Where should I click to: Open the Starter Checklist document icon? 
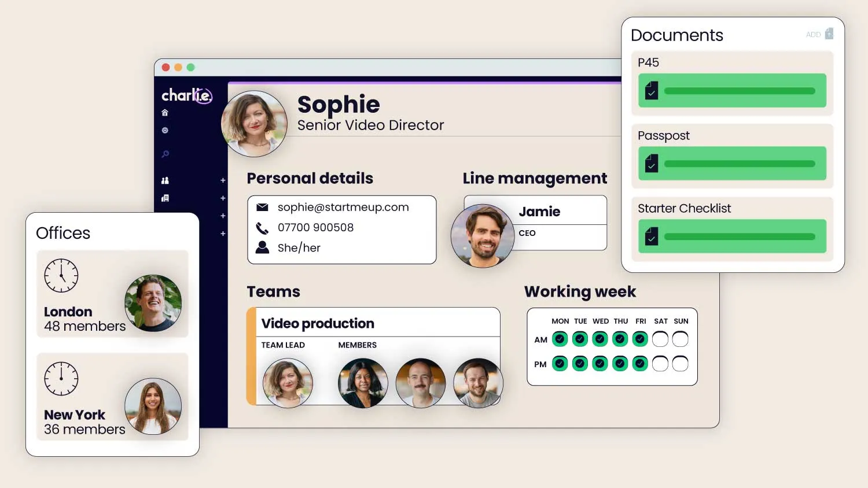coord(651,236)
